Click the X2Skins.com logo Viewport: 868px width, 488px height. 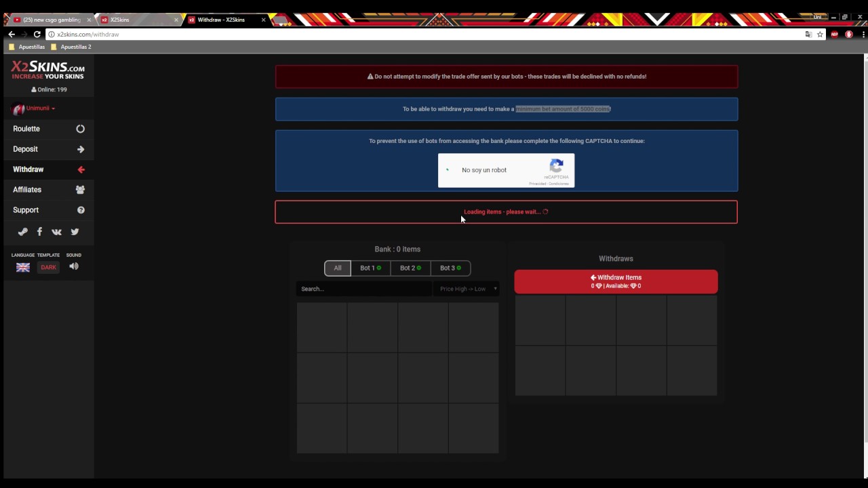pyautogui.click(x=48, y=69)
